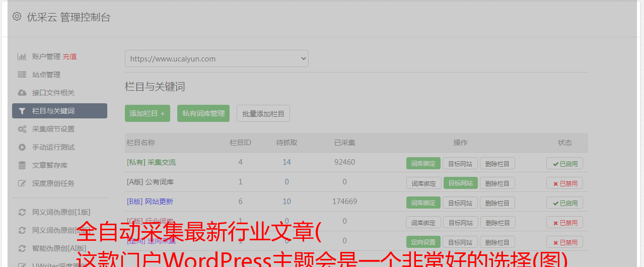The height and width of the screenshot is (267, 644).
Task: Select the active 栏目与关键词 sidebar item
Action: [59, 111]
